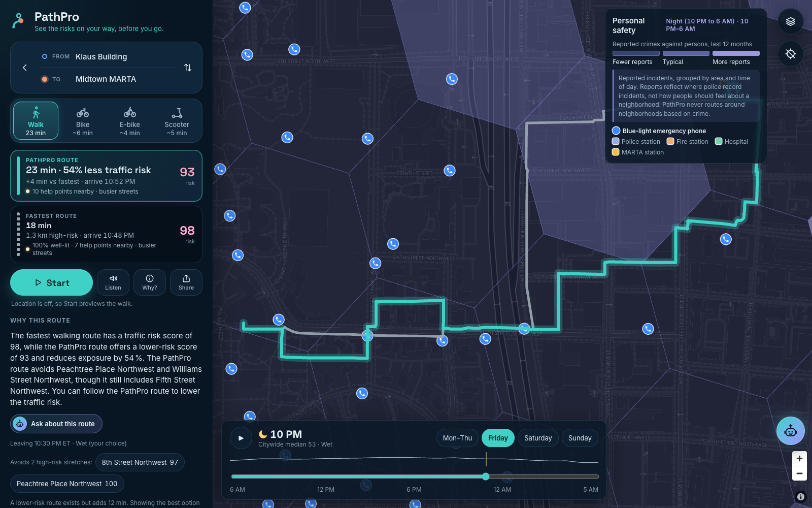Zoom out on the map
This screenshot has height=508, width=812.
[x=799, y=473]
